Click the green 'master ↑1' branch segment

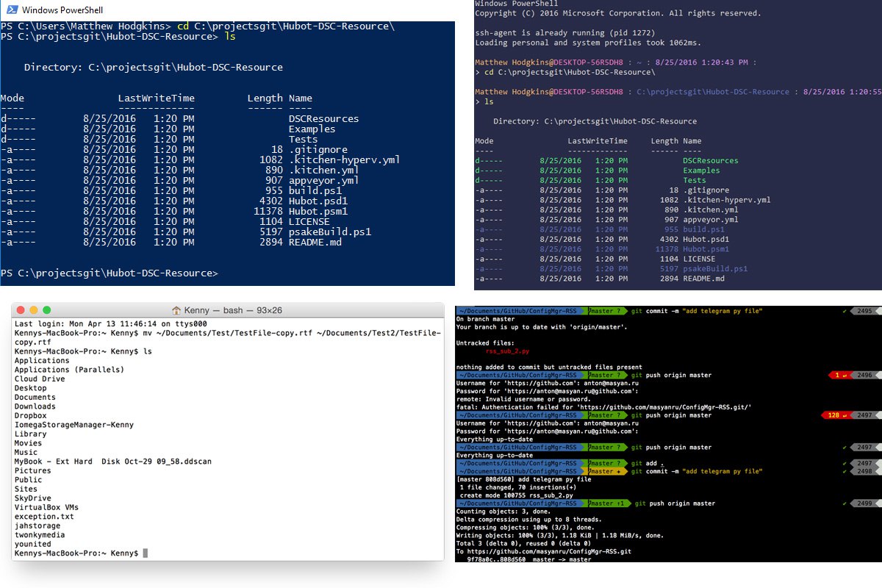coord(608,503)
